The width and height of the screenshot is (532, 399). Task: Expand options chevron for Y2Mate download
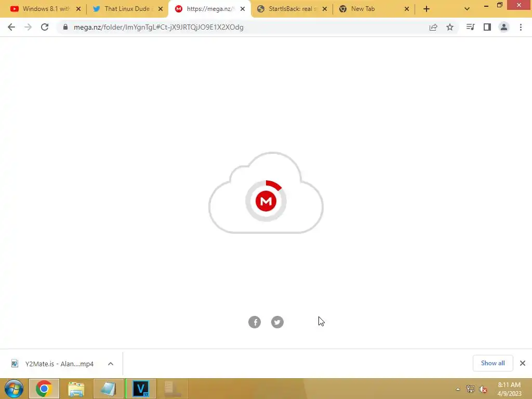pos(111,364)
